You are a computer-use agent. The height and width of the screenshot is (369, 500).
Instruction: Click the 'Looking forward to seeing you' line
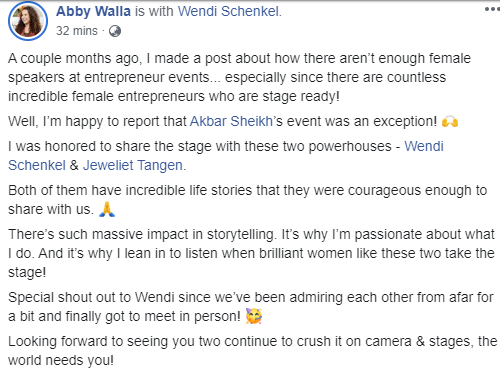(x=252, y=351)
